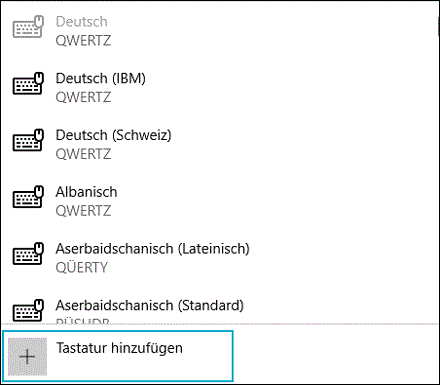Click the keyboard icon next to Deutsch (IBM)
Screen dimensions: 440x385
point(28,84)
